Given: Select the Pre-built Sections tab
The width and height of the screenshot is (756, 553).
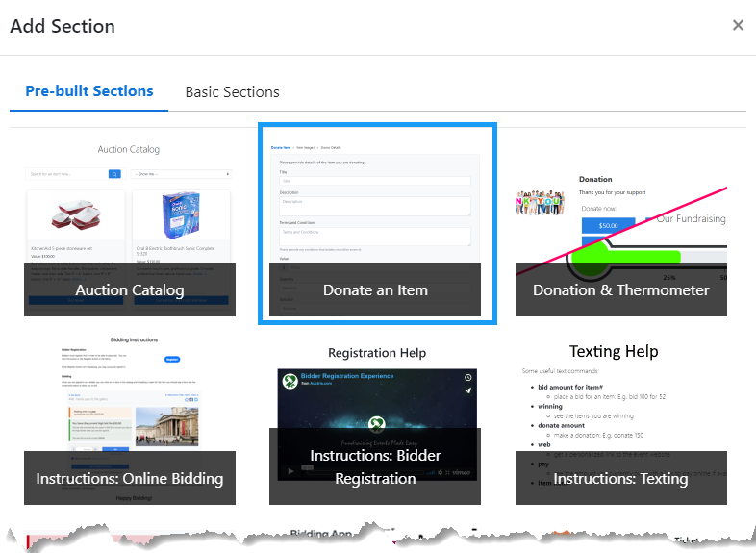Looking at the screenshot, I should [x=89, y=91].
